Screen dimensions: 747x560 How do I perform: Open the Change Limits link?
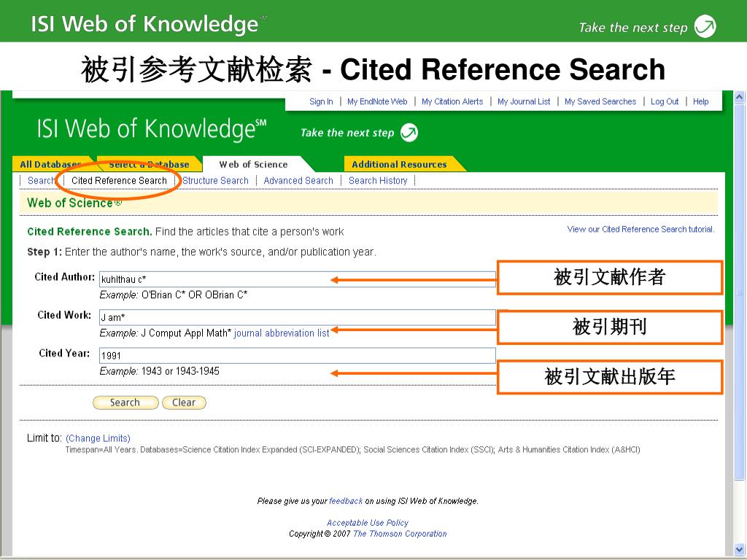[x=98, y=438]
